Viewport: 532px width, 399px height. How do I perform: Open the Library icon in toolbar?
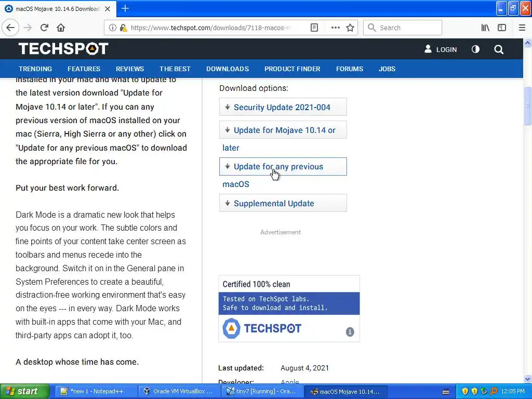485,28
